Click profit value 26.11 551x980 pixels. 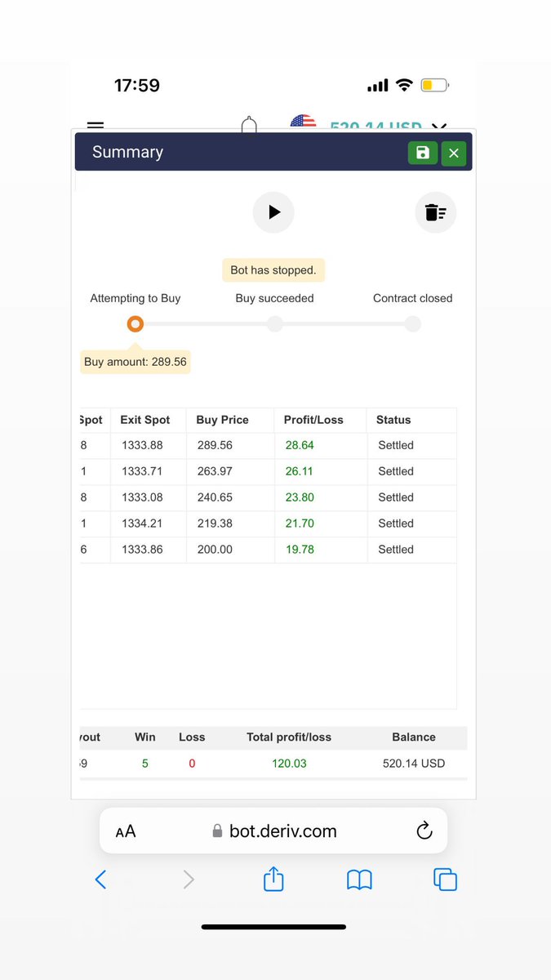point(300,471)
